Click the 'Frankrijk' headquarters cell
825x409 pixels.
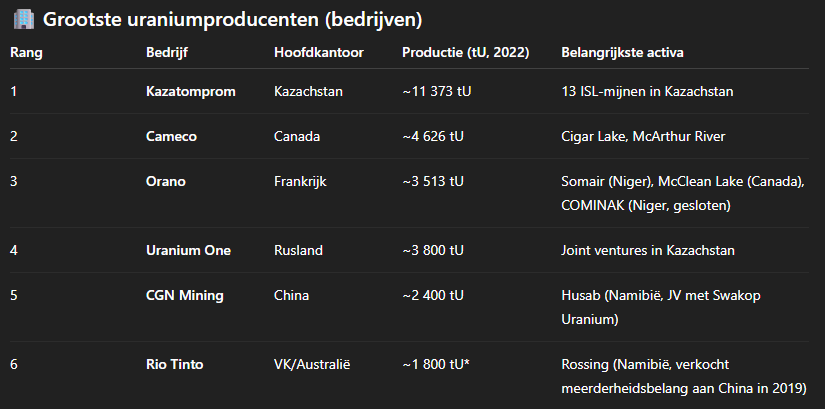(x=300, y=182)
